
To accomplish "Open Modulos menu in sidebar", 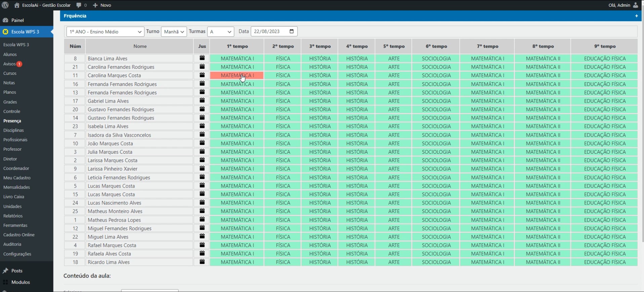I will [x=27, y=282].
